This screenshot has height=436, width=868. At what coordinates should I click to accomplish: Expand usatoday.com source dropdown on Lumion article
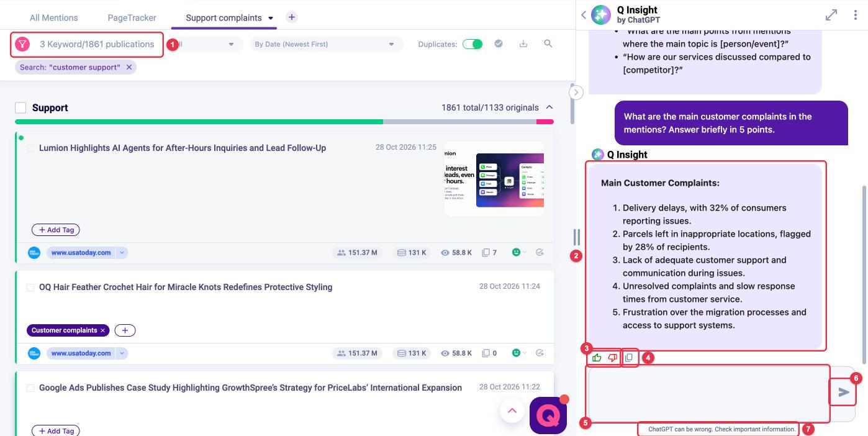point(122,253)
